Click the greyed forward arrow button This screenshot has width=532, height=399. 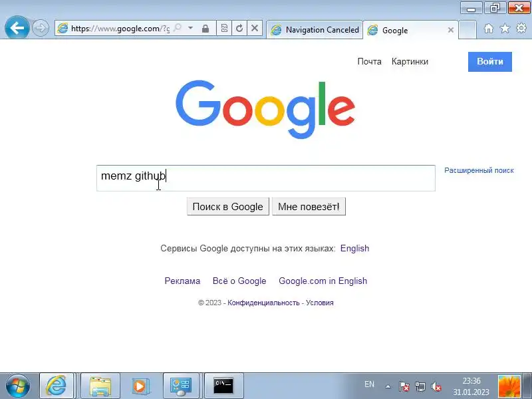(40, 28)
